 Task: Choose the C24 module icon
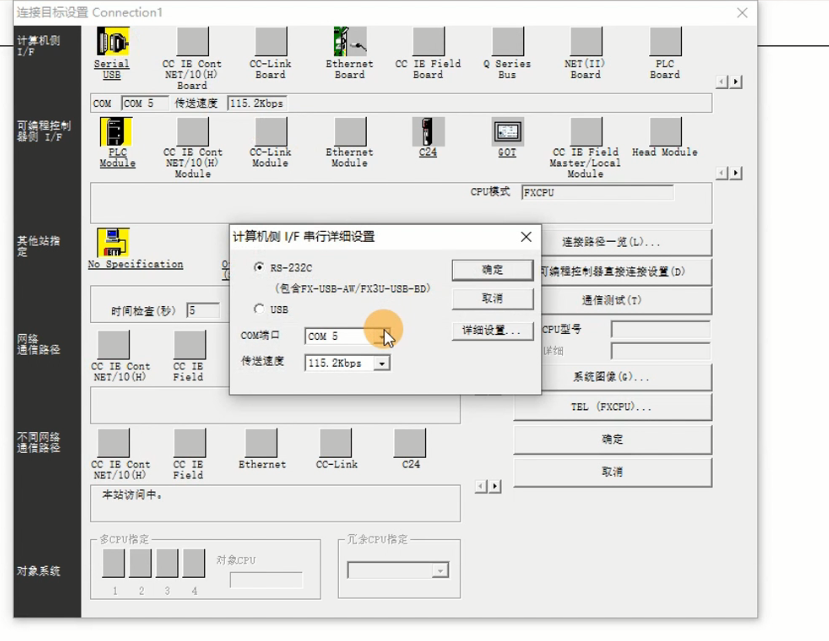click(x=428, y=132)
